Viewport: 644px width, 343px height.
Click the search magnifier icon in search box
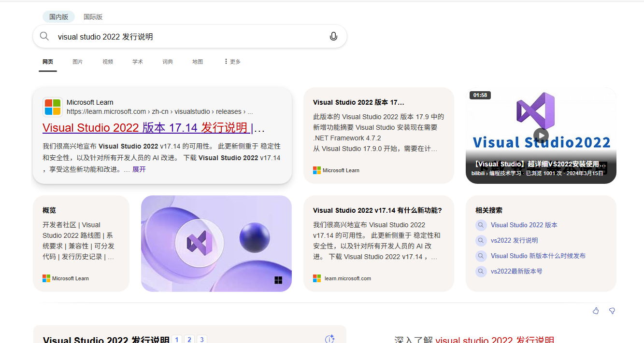click(44, 36)
